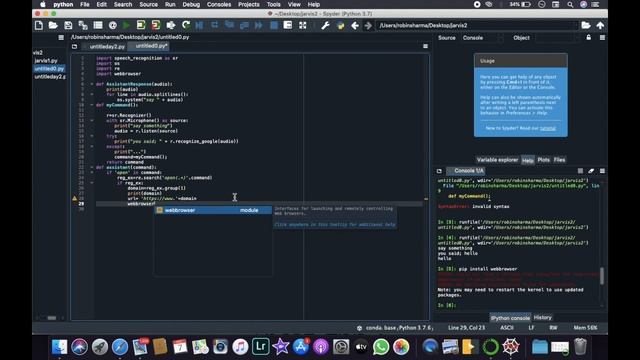Open the project explorer options menu icon
This screenshot has width=640, height=360.
[x=61, y=38]
